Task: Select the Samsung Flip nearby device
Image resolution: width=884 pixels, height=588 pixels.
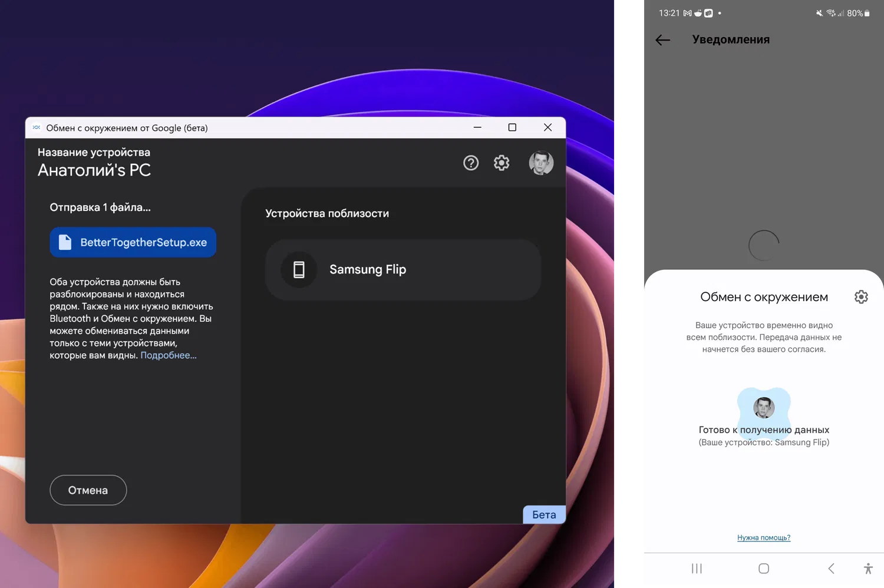Action: (x=403, y=270)
